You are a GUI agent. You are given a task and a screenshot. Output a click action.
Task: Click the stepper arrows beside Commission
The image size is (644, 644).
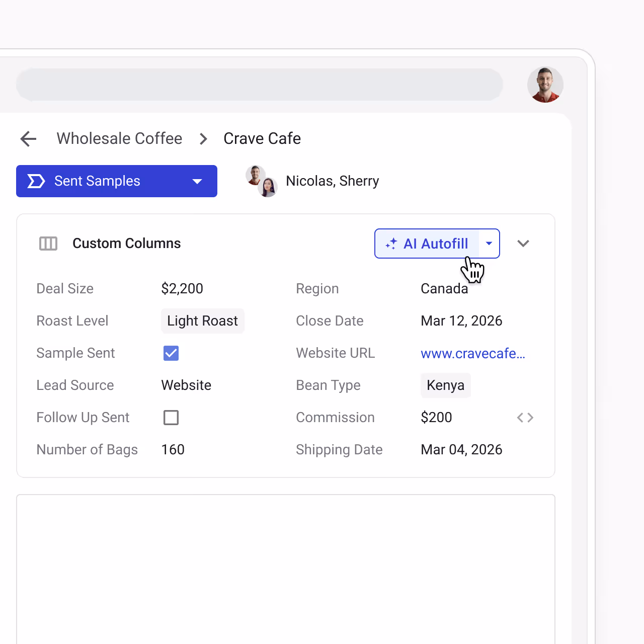(525, 417)
